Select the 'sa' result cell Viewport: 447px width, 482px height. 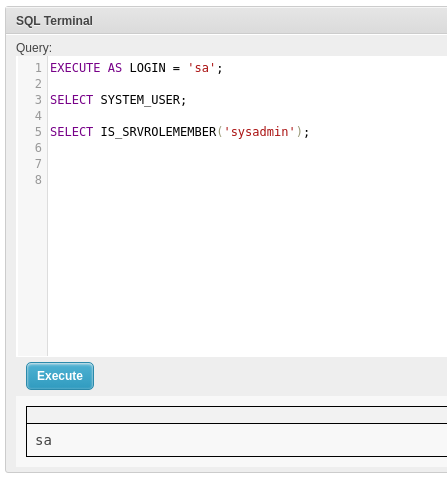[237, 440]
